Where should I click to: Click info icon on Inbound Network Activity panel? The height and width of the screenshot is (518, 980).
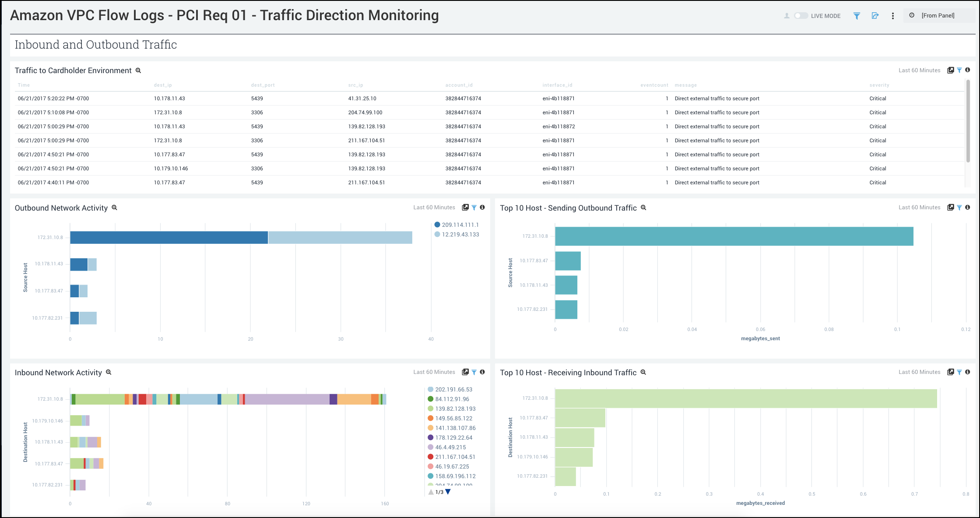pyautogui.click(x=482, y=372)
